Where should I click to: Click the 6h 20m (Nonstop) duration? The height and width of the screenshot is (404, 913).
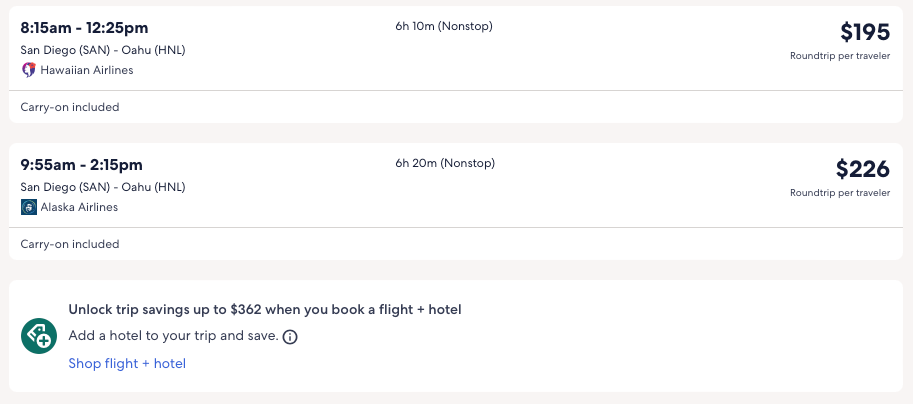point(445,163)
